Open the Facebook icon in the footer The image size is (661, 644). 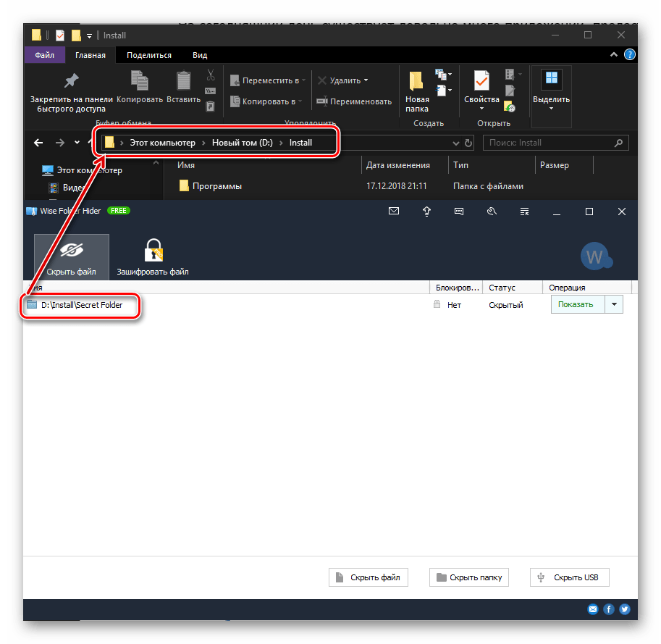click(608, 609)
